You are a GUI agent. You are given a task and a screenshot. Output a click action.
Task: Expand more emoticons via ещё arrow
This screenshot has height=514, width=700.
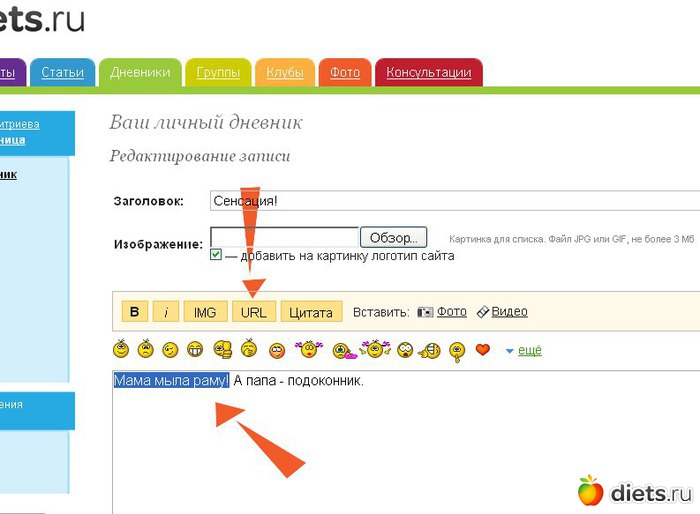click(510, 351)
